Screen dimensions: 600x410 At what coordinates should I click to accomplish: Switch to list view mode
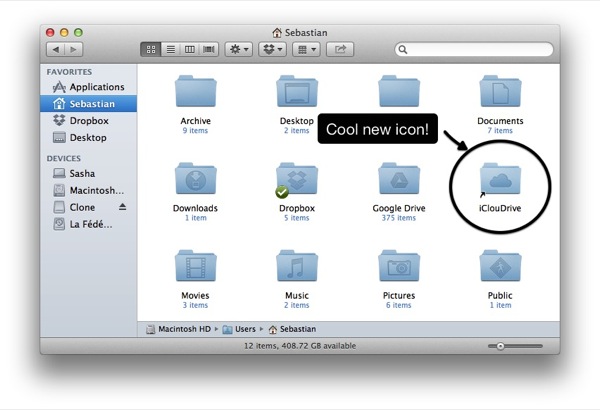click(171, 49)
